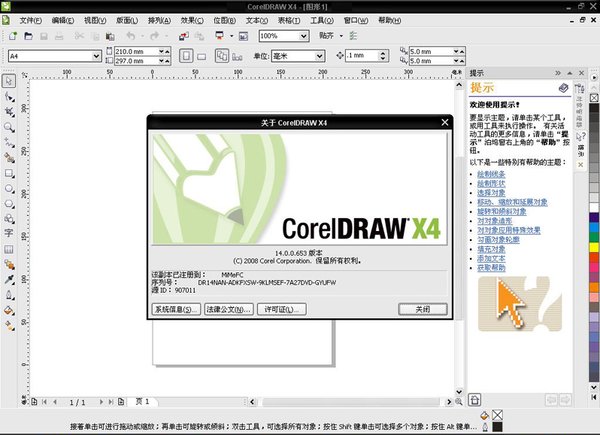
Task: Click the Undo arrow icon
Action: 131,36
